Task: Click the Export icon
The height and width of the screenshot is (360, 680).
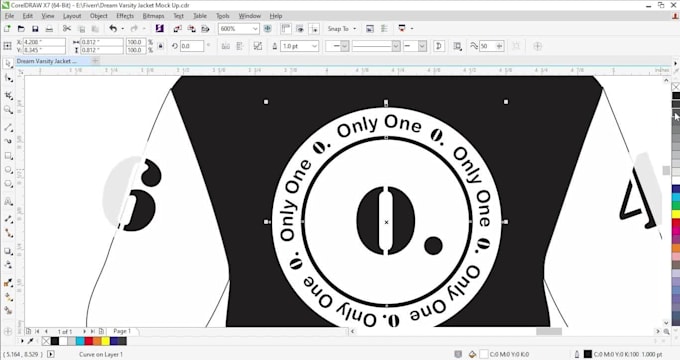Action: pyautogui.click(x=192, y=29)
